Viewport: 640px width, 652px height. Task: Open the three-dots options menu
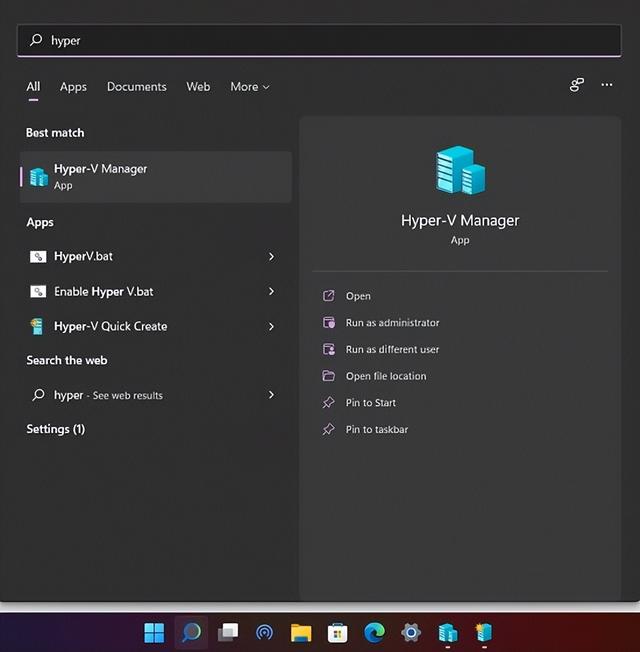click(x=607, y=85)
